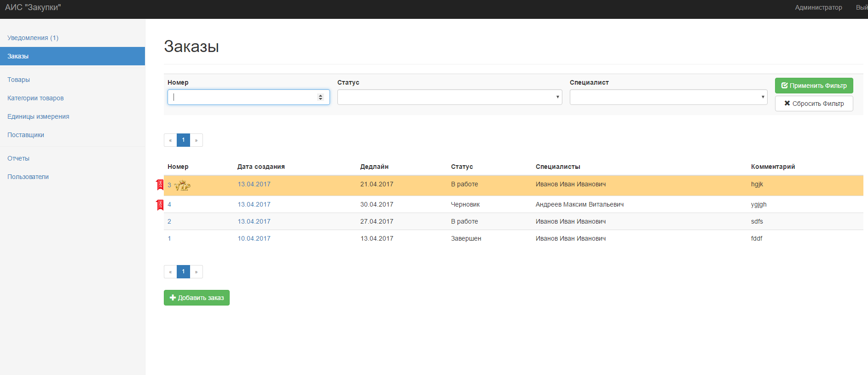This screenshot has height=375, width=868.
Task: Click deadline 21.04.2017 cell
Action: (x=377, y=184)
